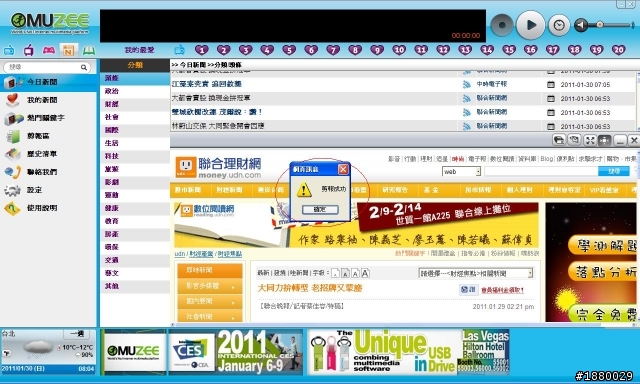Viewport: 640px width, 384px height.
Task: Click the CES 2011 banner ad
Action: 236,352
